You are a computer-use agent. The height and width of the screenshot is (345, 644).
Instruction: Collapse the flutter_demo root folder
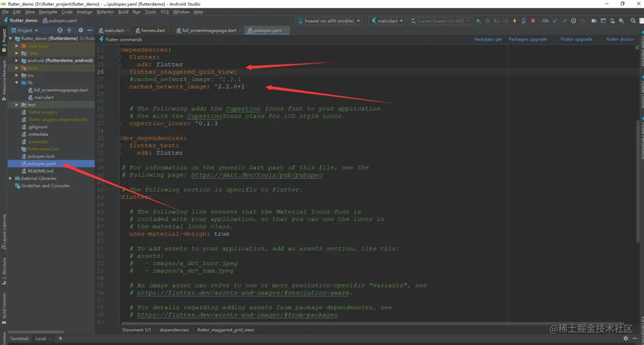coord(11,38)
